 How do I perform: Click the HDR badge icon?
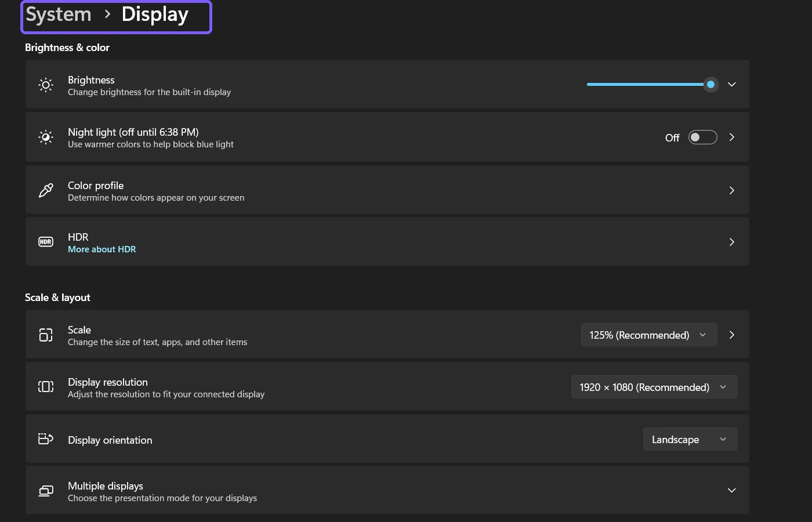[x=46, y=242]
